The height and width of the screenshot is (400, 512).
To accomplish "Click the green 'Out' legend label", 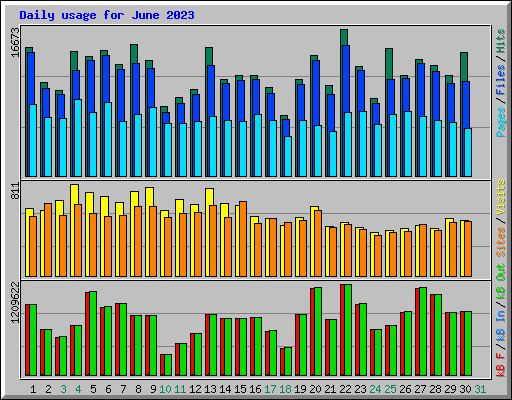I will (501, 272).
